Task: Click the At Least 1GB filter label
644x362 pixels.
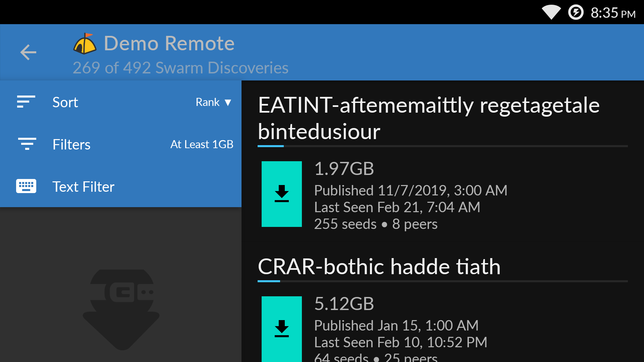Action: point(202,144)
